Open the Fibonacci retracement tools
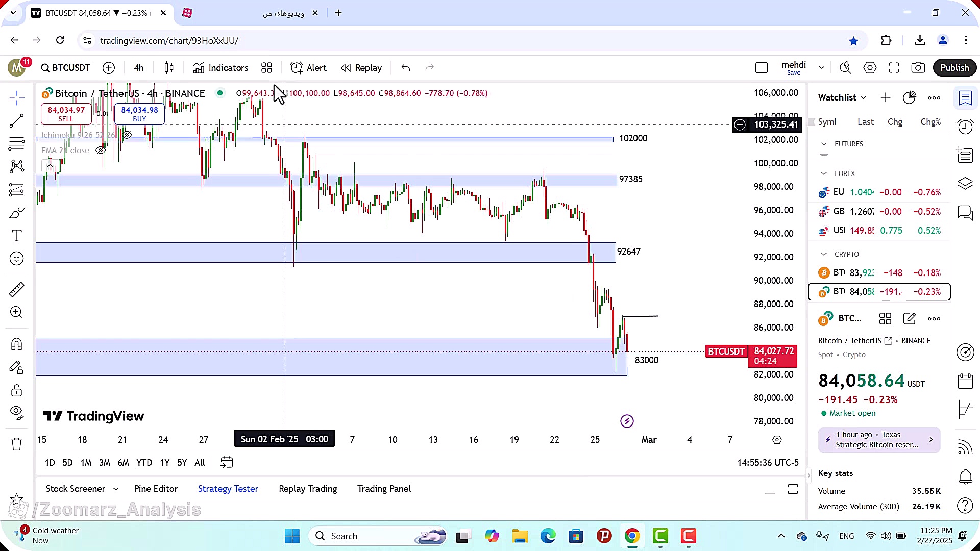This screenshot has width=980, height=551. [x=16, y=144]
